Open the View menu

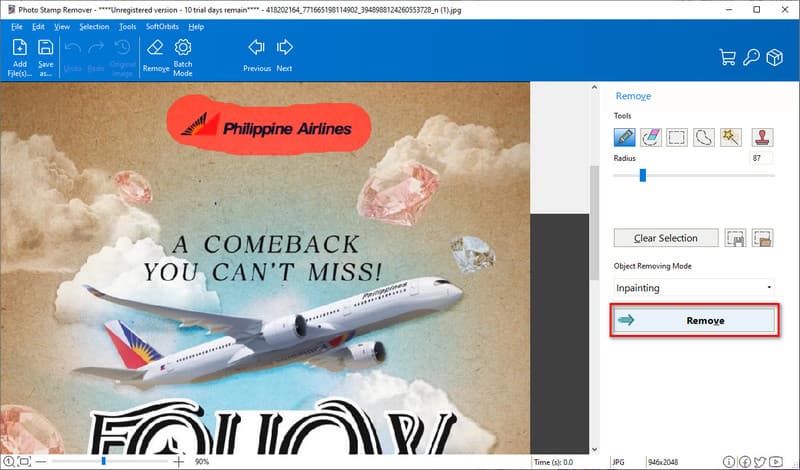tap(62, 27)
